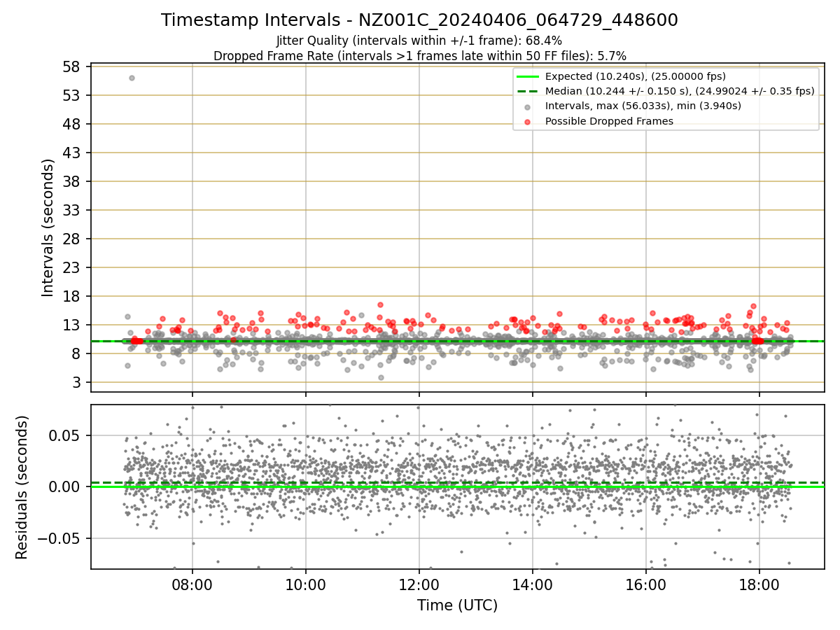Click the red marker icon in the legend

click(x=527, y=122)
